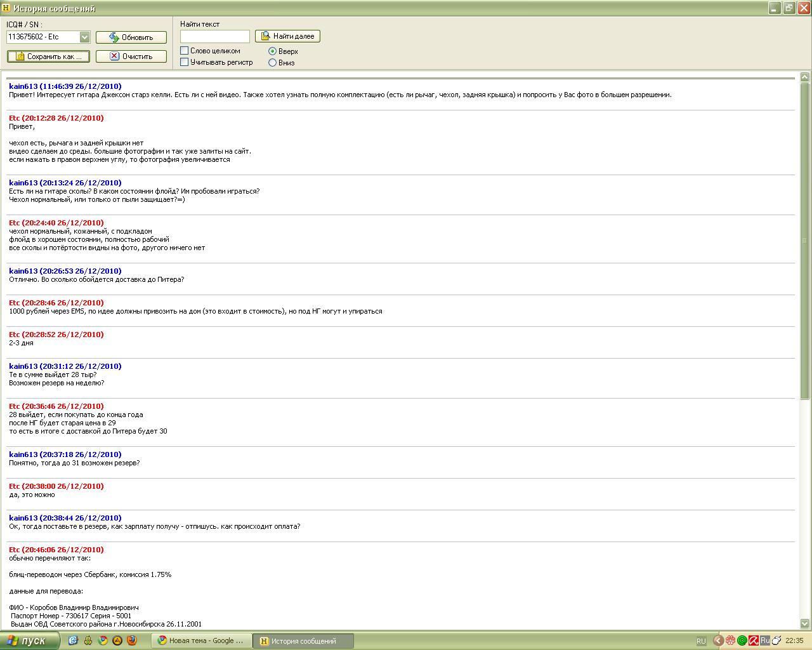Click the ICQ flower tray icon
The image size is (812, 650).
click(730, 641)
